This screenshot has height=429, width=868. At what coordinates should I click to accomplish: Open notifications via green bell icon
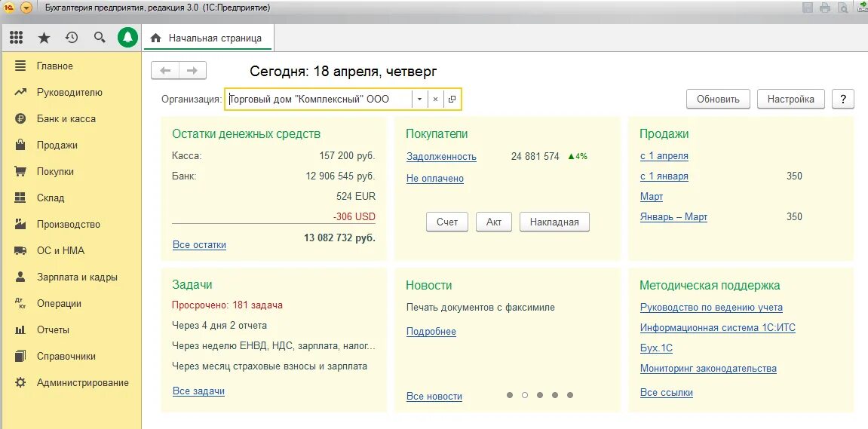pos(128,38)
